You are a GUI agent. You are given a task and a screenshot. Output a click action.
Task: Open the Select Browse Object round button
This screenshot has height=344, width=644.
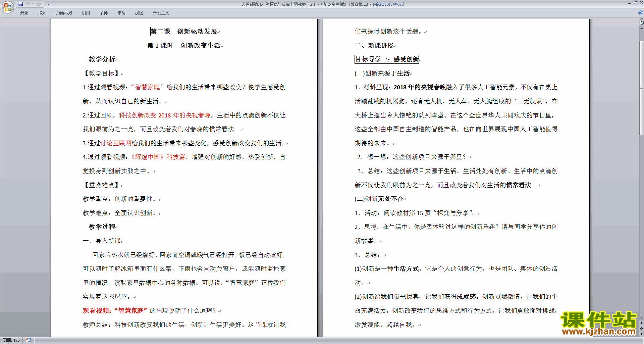(641, 329)
